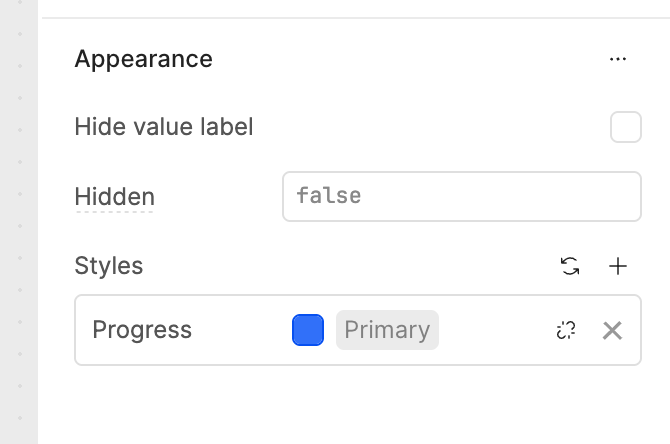Screen dimensions: 670x444
Task: Enable the Hide value label checkbox
Action: point(625,127)
